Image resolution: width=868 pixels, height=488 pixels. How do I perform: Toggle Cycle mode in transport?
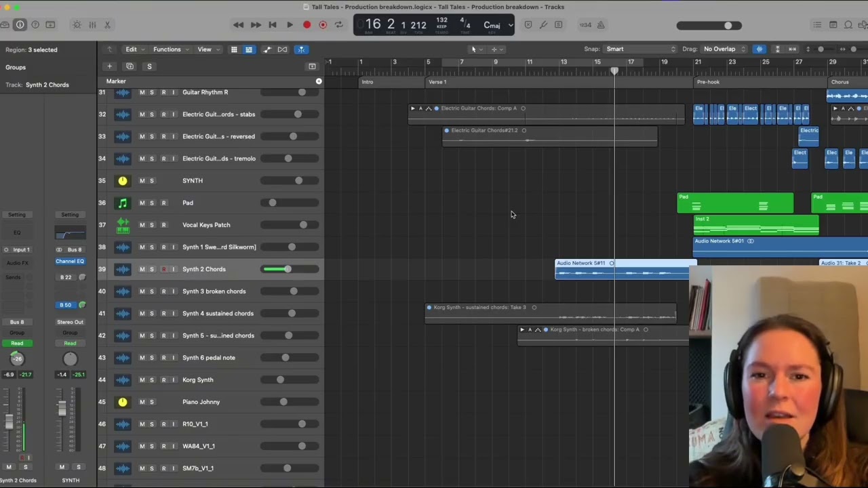point(339,25)
